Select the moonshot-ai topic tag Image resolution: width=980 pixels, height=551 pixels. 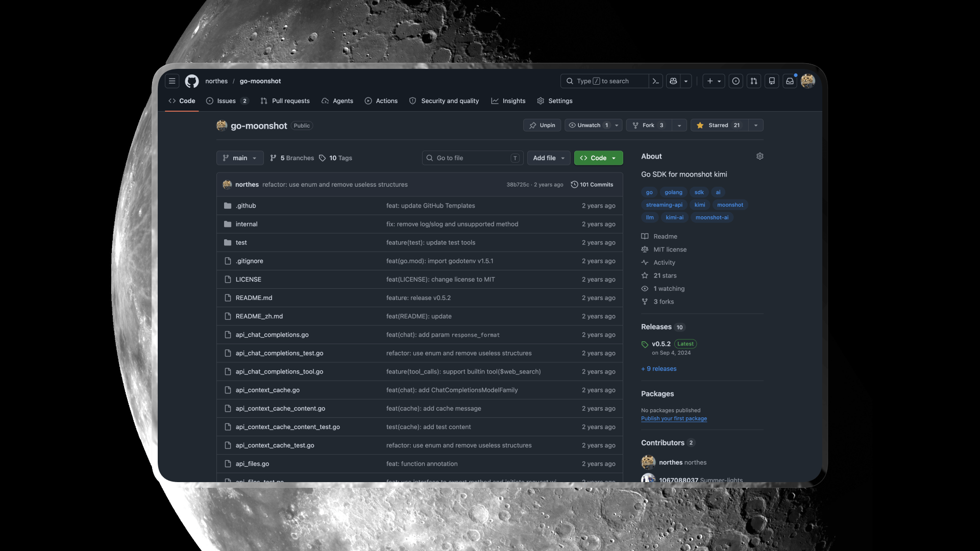coord(712,217)
